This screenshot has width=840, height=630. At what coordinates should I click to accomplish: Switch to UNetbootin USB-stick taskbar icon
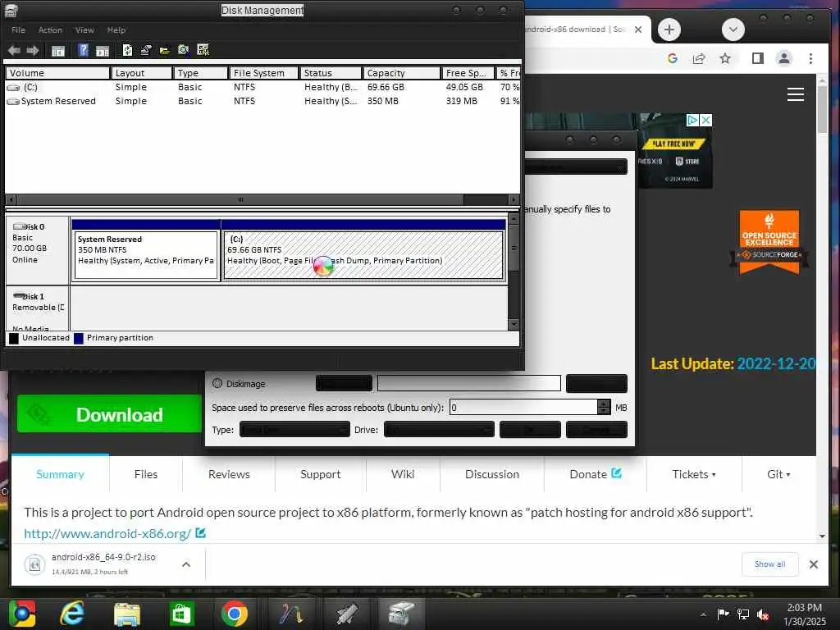click(x=346, y=614)
